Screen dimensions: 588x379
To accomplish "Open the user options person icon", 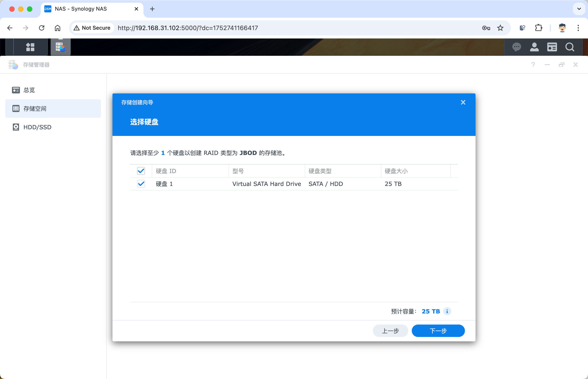I will click(534, 47).
